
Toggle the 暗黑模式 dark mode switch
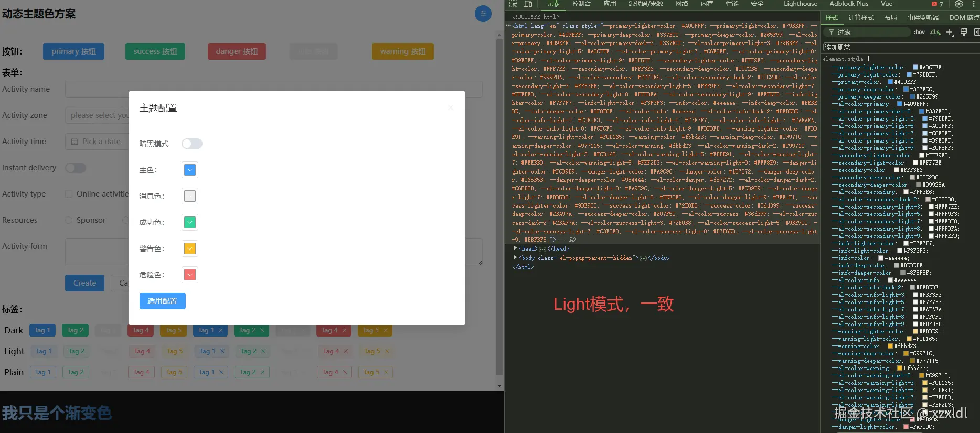(x=192, y=144)
